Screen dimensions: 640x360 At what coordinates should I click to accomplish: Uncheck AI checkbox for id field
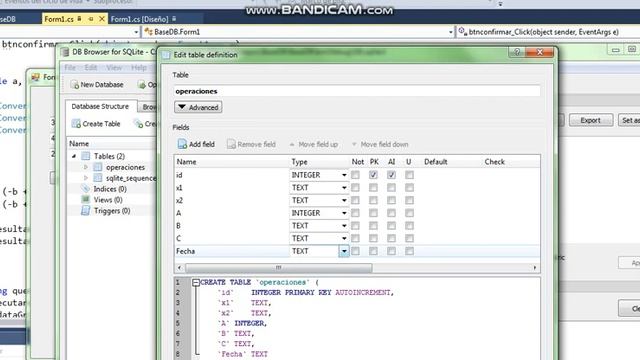click(391, 175)
